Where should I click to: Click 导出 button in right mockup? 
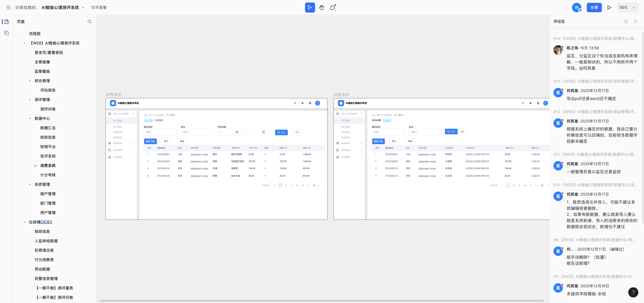pyautogui.click(x=410, y=141)
